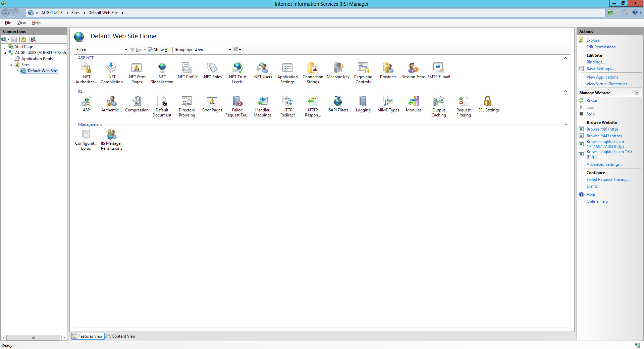Open the SSL Settings feature icon
The image size is (644, 349).
488,102
